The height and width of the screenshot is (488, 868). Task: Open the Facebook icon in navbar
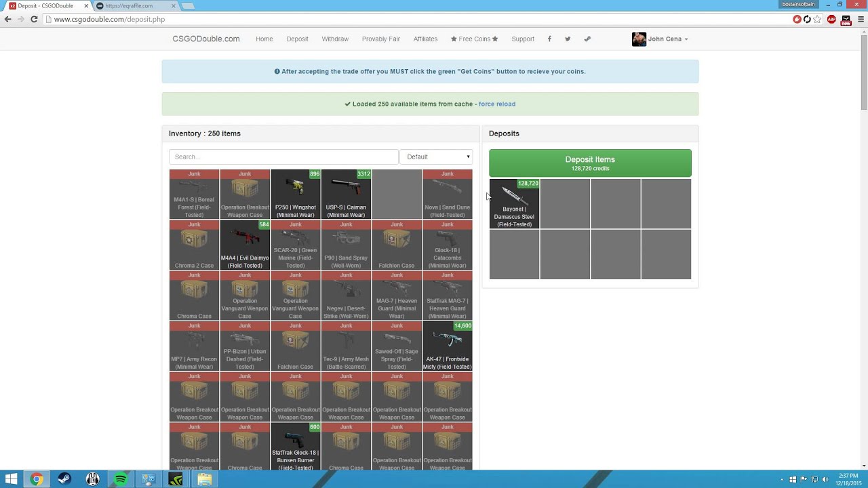point(549,39)
